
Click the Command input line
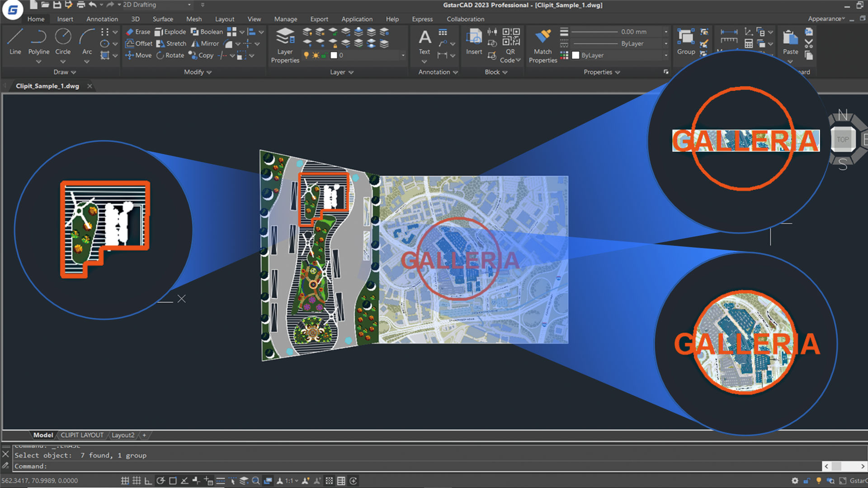(x=416, y=466)
